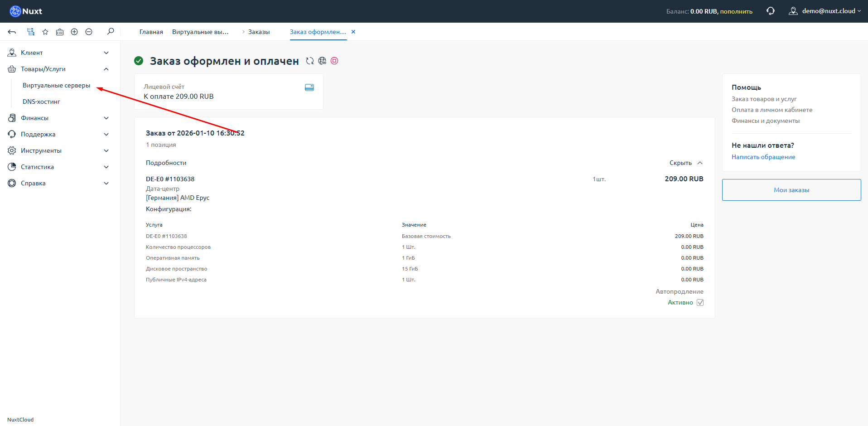Click the Мои заказы button
868x426 pixels.
click(791, 190)
